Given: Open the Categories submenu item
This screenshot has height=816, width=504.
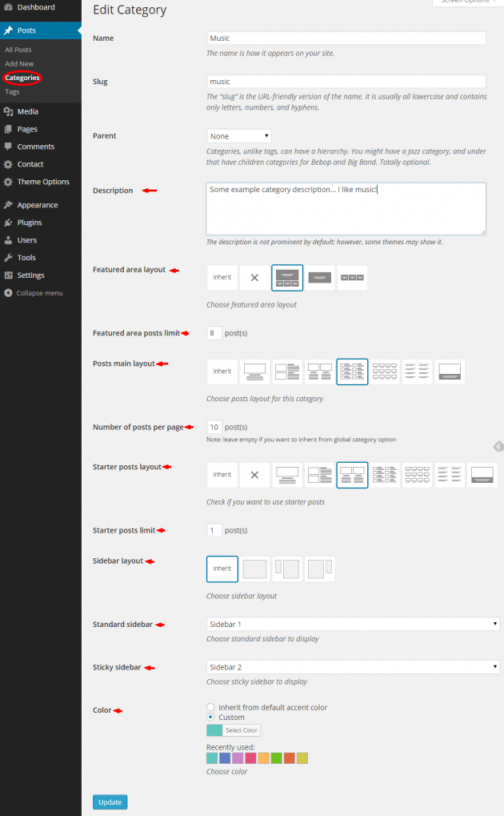Looking at the screenshot, I should coord(22,78).
